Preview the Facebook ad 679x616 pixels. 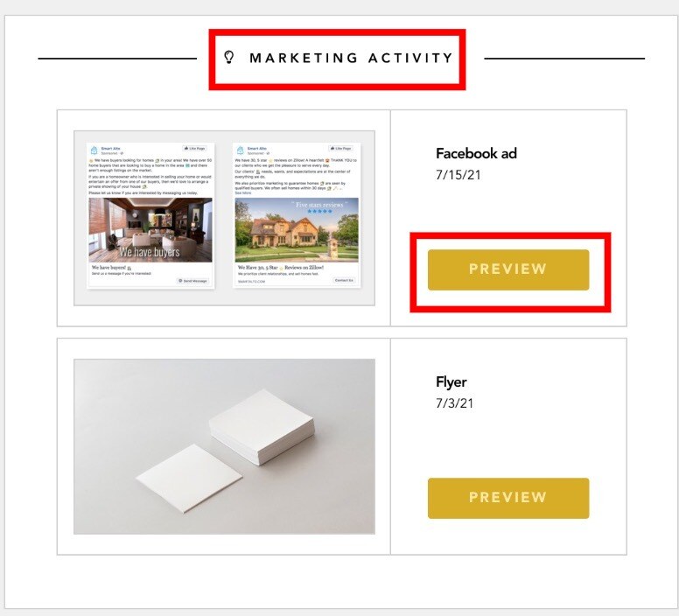click(508, 269)
